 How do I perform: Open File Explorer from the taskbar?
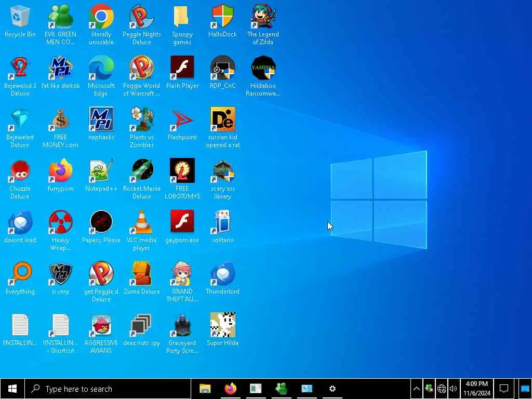tap(205, 389)
